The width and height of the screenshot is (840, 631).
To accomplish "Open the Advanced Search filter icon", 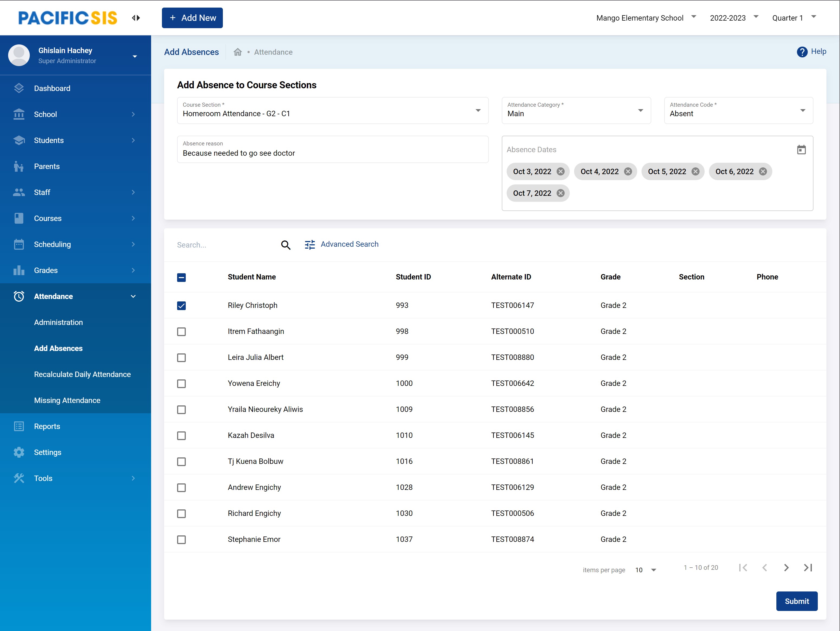I will [310, 245].
